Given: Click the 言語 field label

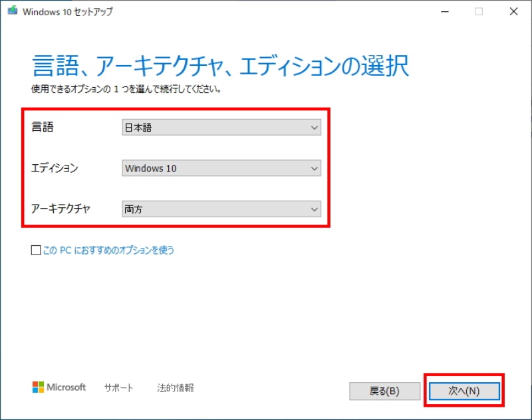Looking at the screenshot, I should pos(43,128).
